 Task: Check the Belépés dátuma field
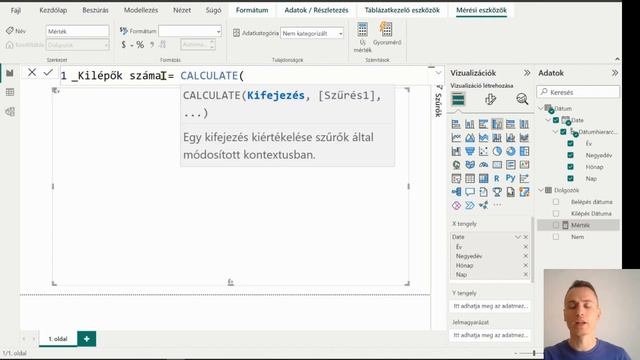pyautogui.click(x=556, y=202)
